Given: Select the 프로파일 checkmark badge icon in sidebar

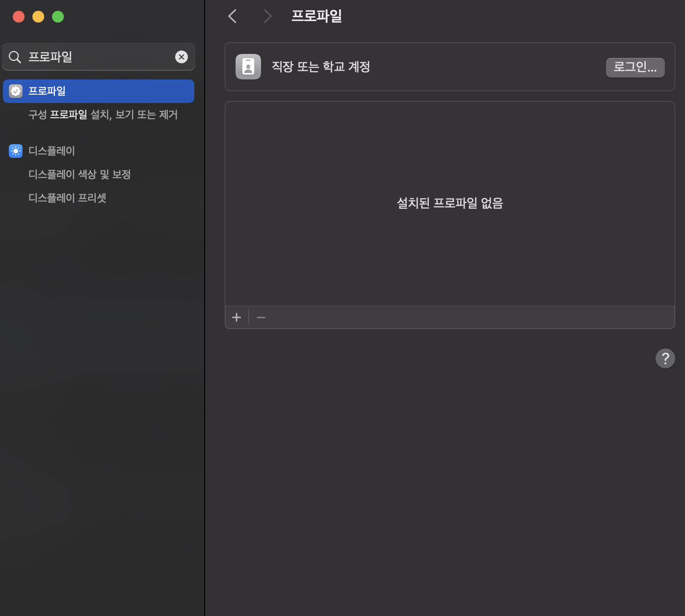Looking at the screenshot, I should pyautogui.click(x=16, y=91).
